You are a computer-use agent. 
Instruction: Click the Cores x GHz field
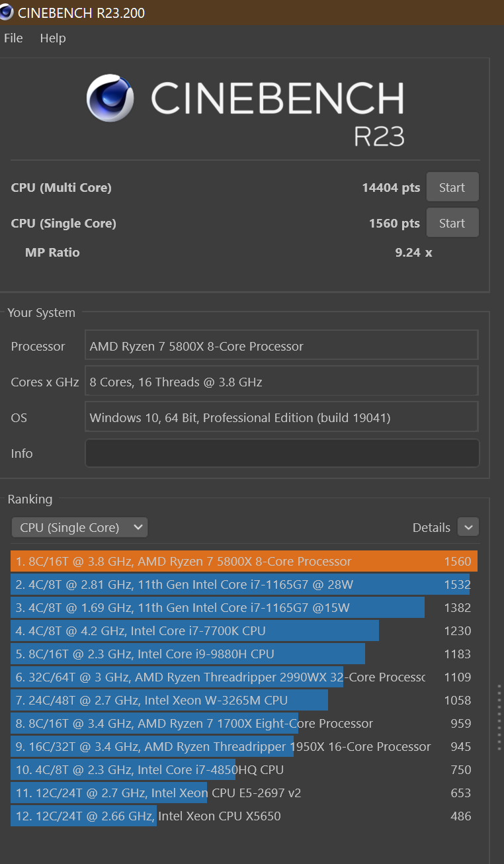(x=282, y=382)
